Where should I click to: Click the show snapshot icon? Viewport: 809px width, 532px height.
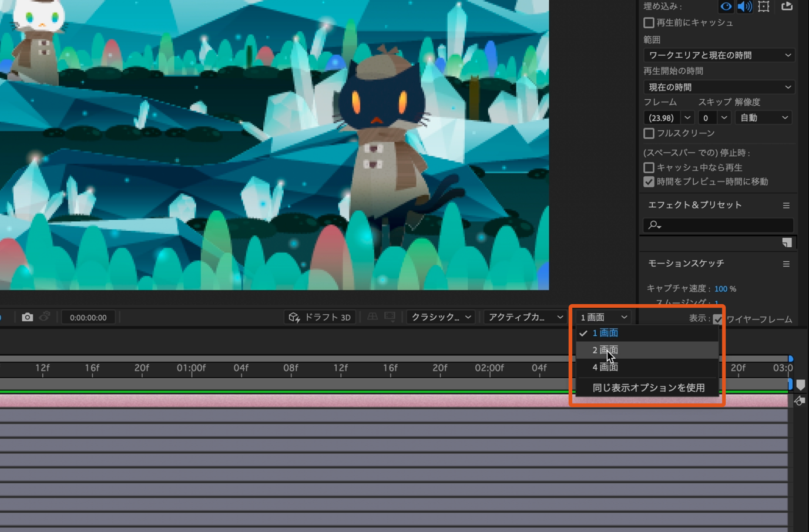click(45, 317)
